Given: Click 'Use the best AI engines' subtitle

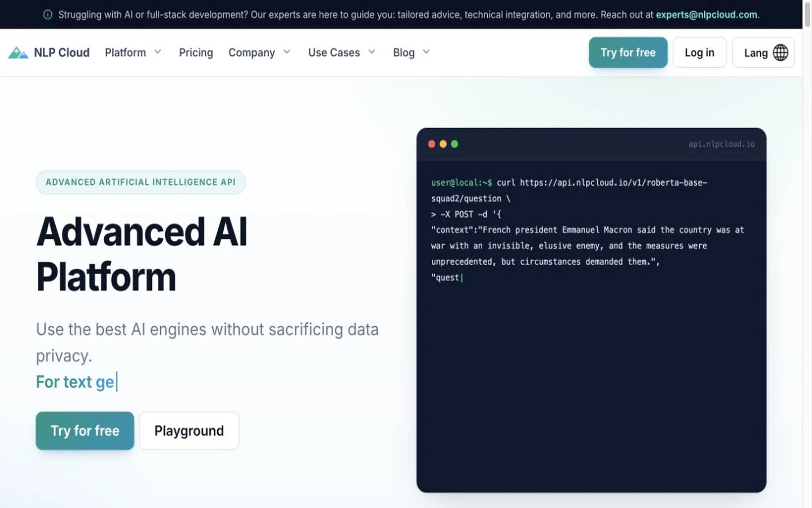Looking at the screenshot, I should (208, 342).
